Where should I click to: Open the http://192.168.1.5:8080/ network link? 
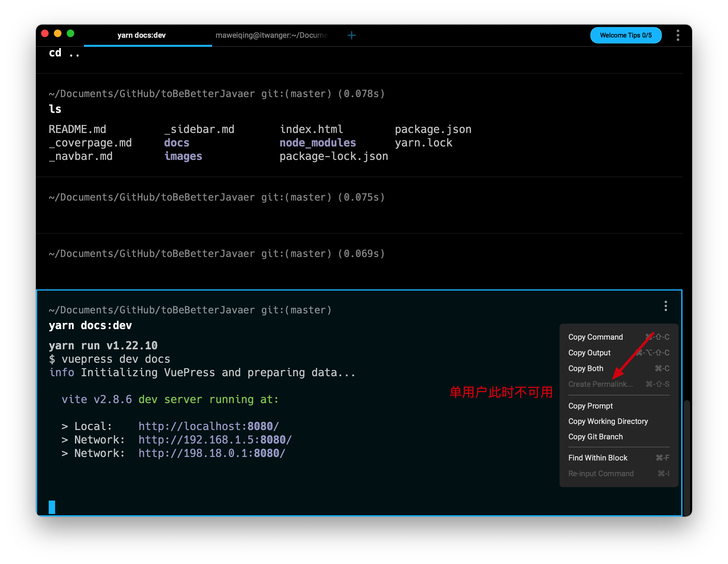215,440
